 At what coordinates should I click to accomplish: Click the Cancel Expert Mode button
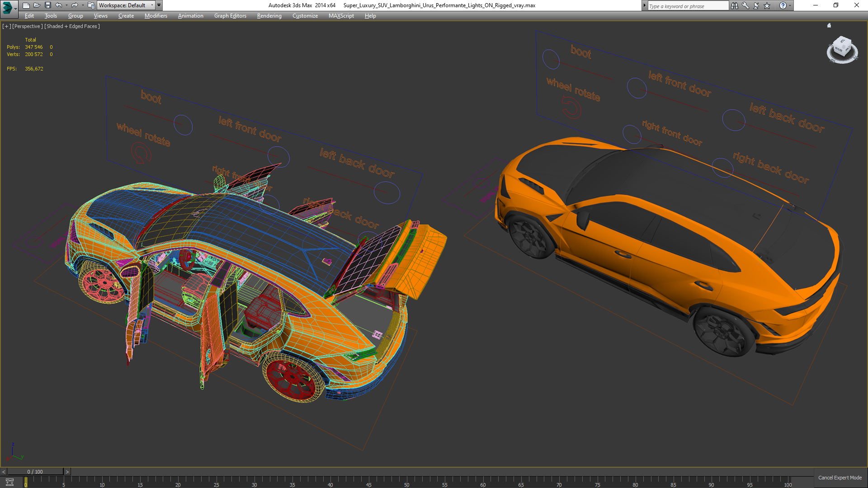(x=840, y=478)
